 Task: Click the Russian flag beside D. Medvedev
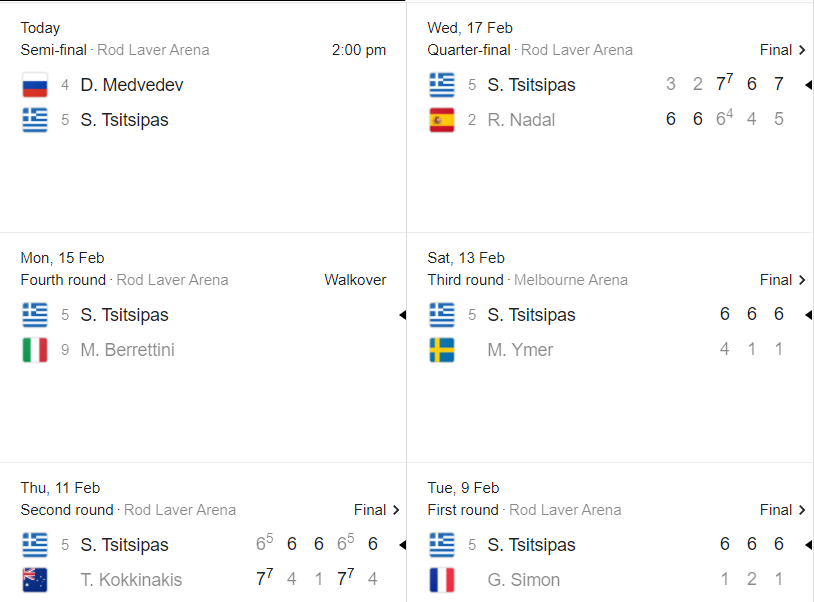click(x=35, y=86)
